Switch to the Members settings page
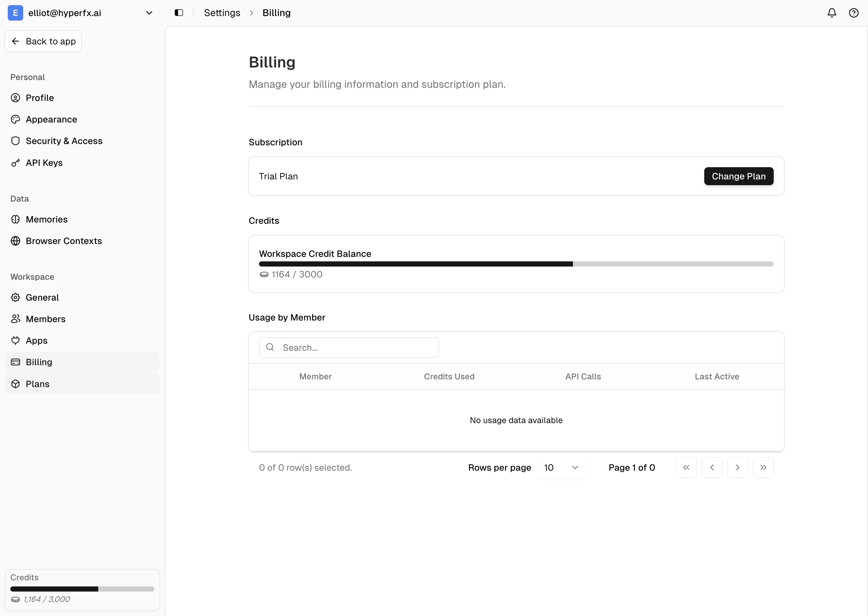The image size is (868, 616). click(x=45, y=319)
